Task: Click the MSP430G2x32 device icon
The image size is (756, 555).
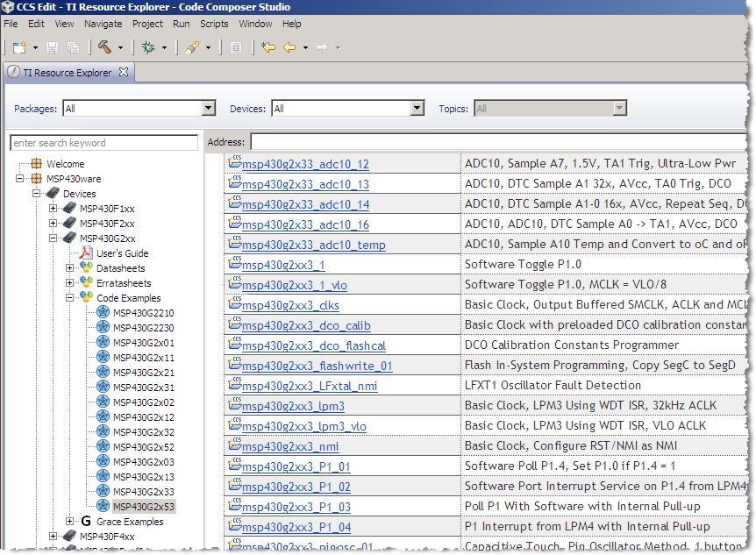Action: point(103,431)
